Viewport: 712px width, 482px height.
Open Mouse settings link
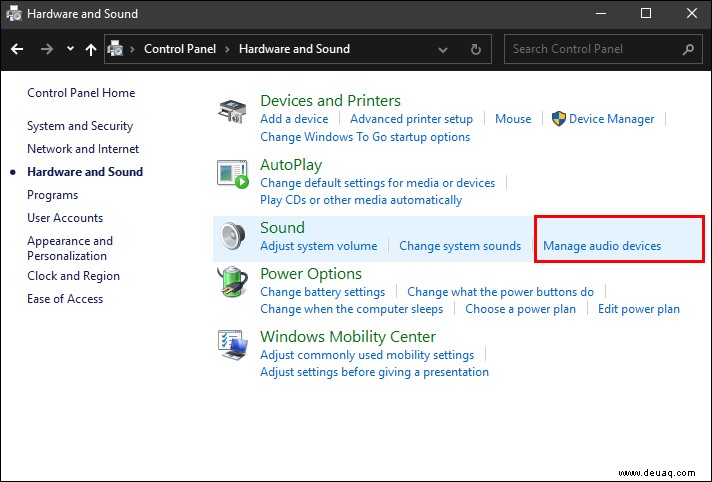(x=513, y=119)
